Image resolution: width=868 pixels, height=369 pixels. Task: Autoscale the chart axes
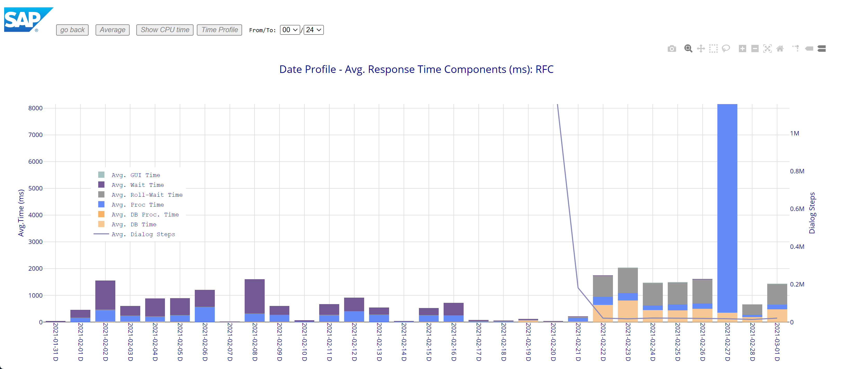(x=767, y=49)
